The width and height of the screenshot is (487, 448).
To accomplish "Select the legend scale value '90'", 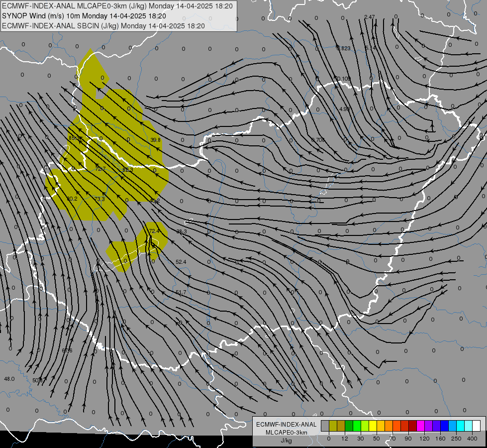I will [408, 439].
